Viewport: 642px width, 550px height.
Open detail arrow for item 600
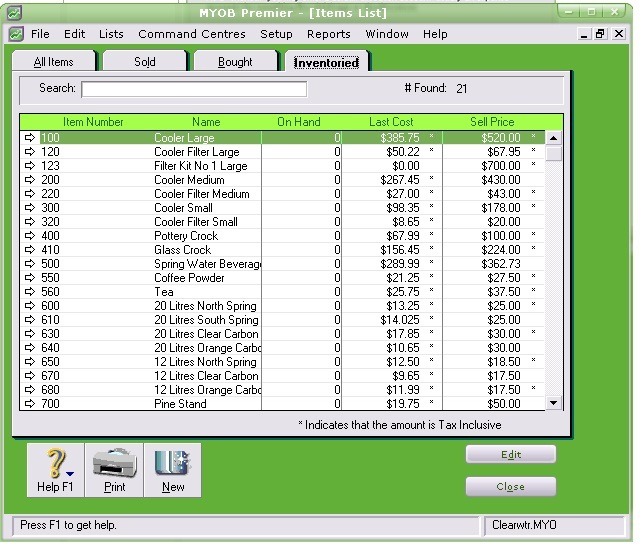30,306
